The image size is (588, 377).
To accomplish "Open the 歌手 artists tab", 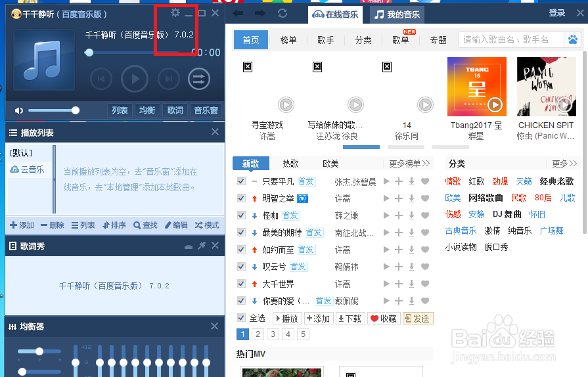I will [325, 39].
